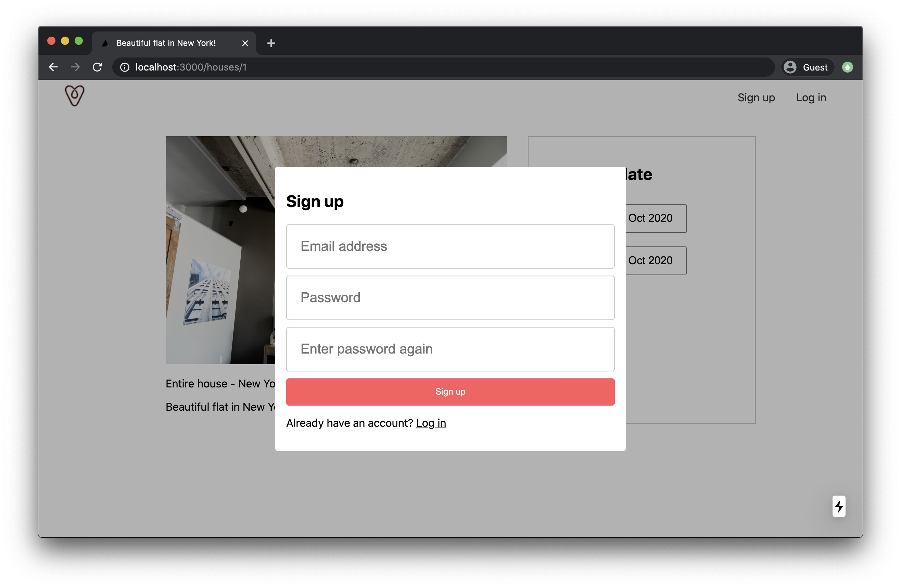Screen dimensions: 901x588
Task: Open a new tab with plus icon
Action: click(271, 43)
